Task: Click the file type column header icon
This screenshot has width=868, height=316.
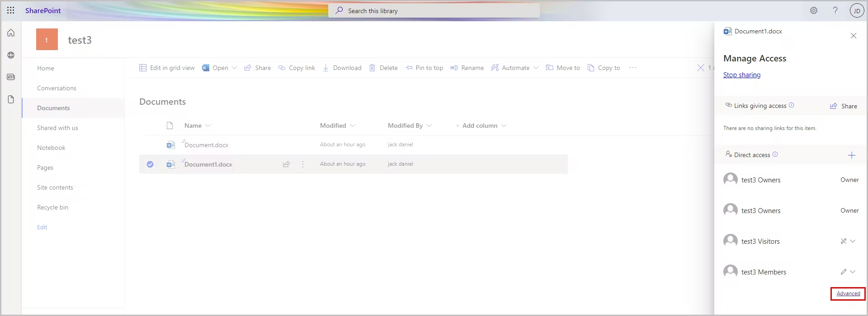Action: pos(170,125)
